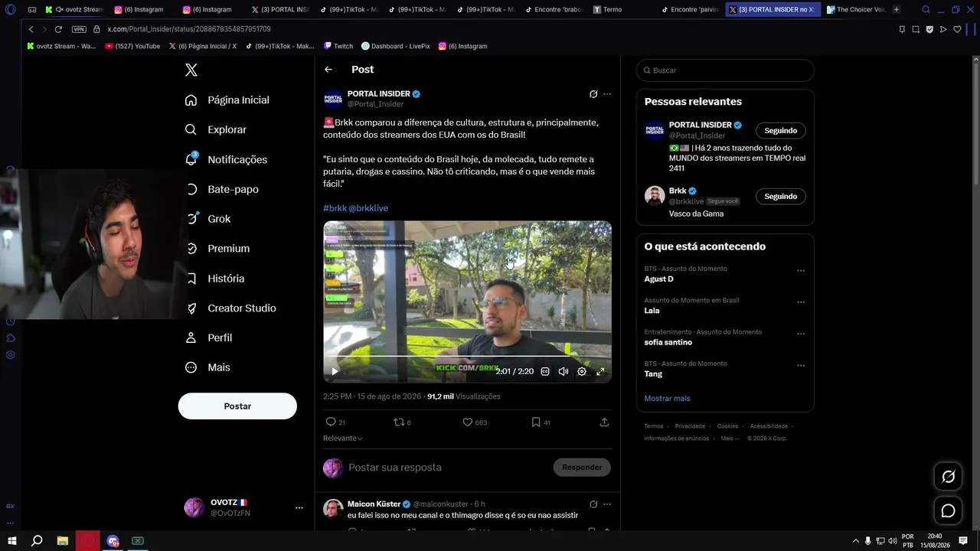This screenshot has width=980, height=551.
Task: Seek along the video progress bar
Action: tap(467, 357)
